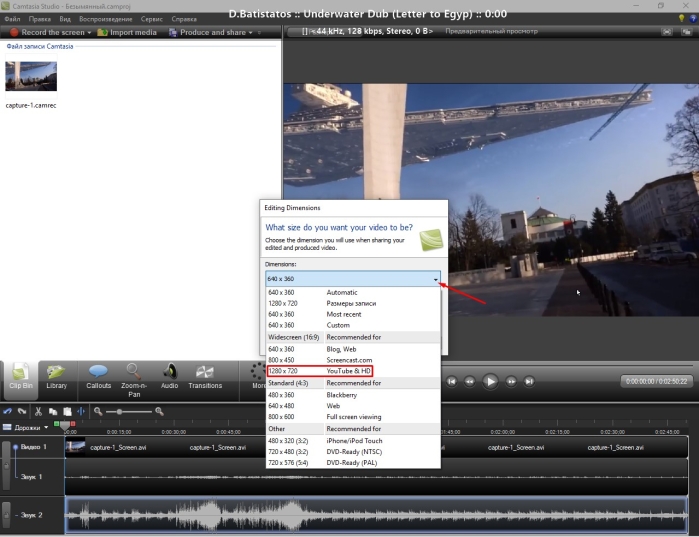Choose 640 x 360 Most recent option
Viewport: 699px width, 537px height.
point(353,314)
